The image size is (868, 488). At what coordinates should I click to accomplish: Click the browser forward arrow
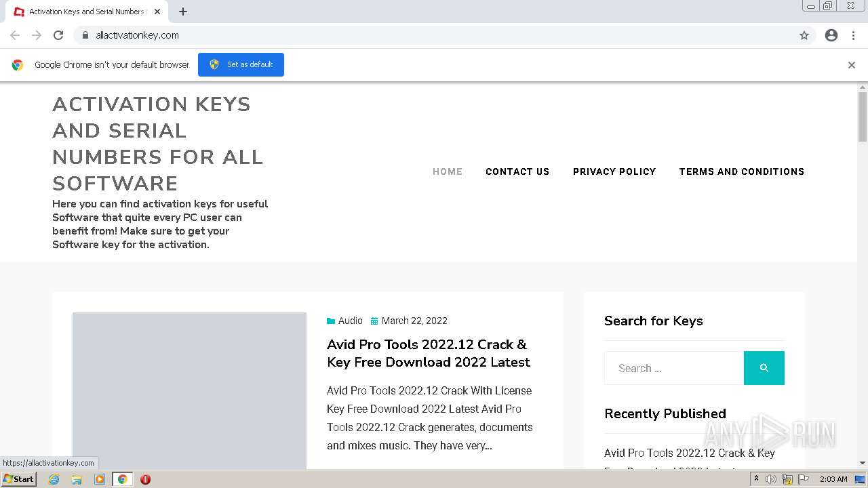[x=37, y=35]
